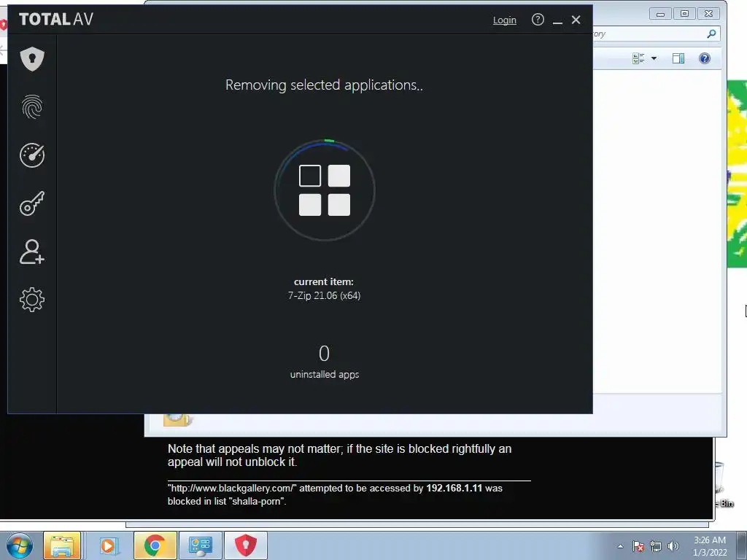
Task: Click the 3:26 AM taskbar clock
Action: [x=710, y=540]
